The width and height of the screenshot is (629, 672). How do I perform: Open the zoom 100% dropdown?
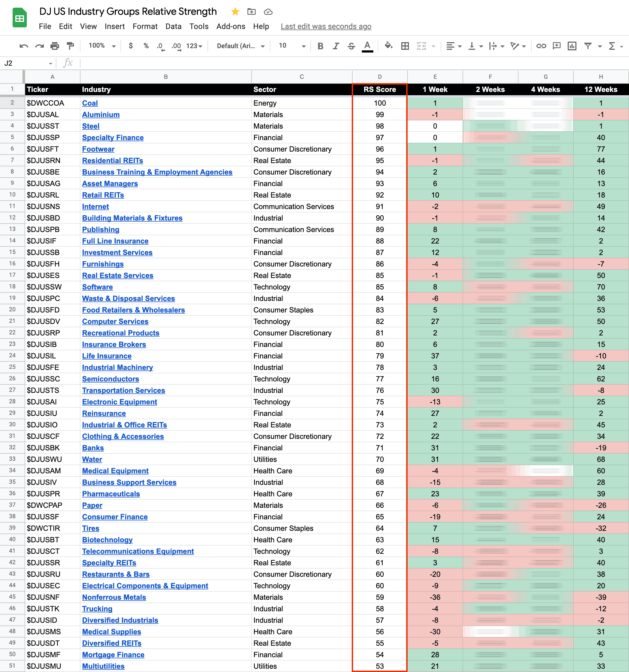click(102, 46)
